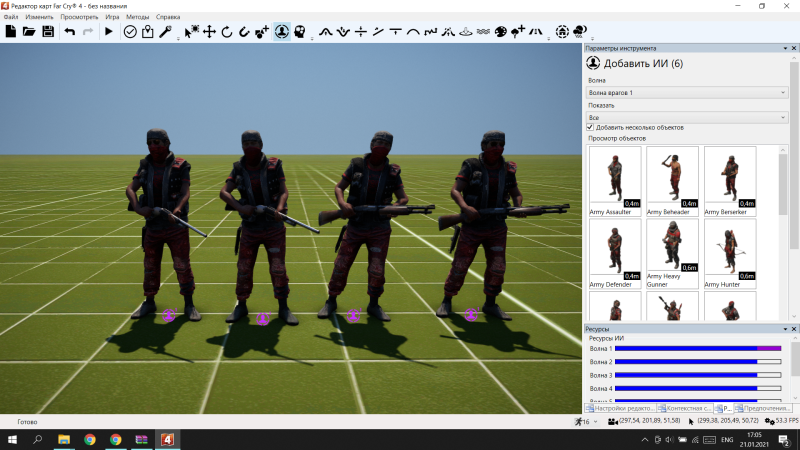Pick the Army Beheader thumbnail
The width and height of the screenshot is (800, 450).
(672, 181)
